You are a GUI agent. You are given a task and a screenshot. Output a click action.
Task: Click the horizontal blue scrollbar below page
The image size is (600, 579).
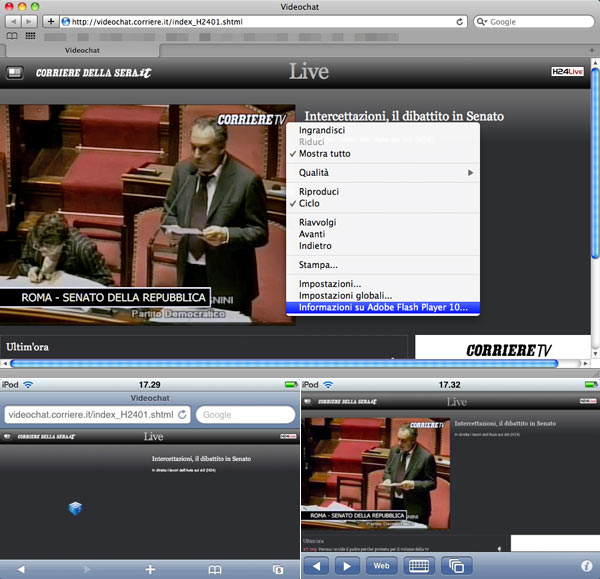pos(300,363)
